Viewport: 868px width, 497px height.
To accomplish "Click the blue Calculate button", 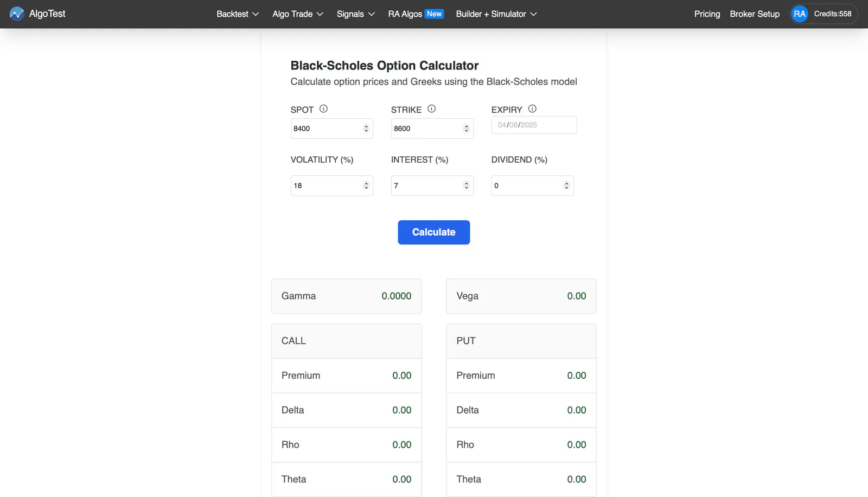I will tap(434, 232).
